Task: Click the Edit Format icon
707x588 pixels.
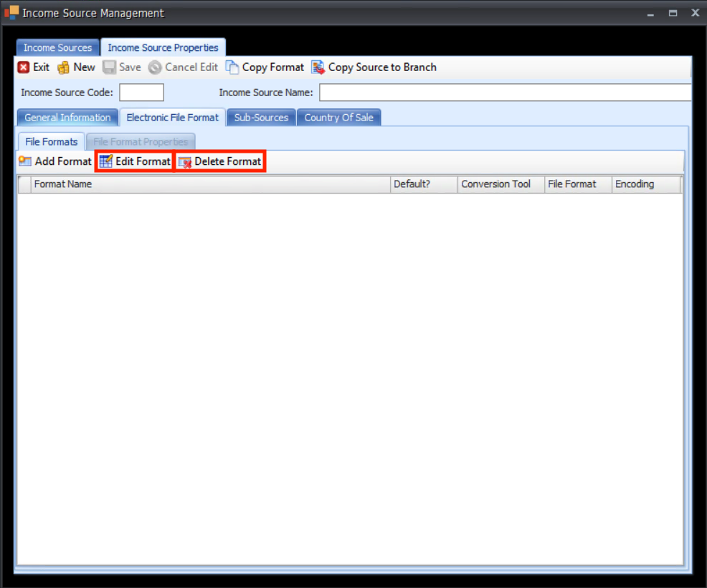Action: 106,161
